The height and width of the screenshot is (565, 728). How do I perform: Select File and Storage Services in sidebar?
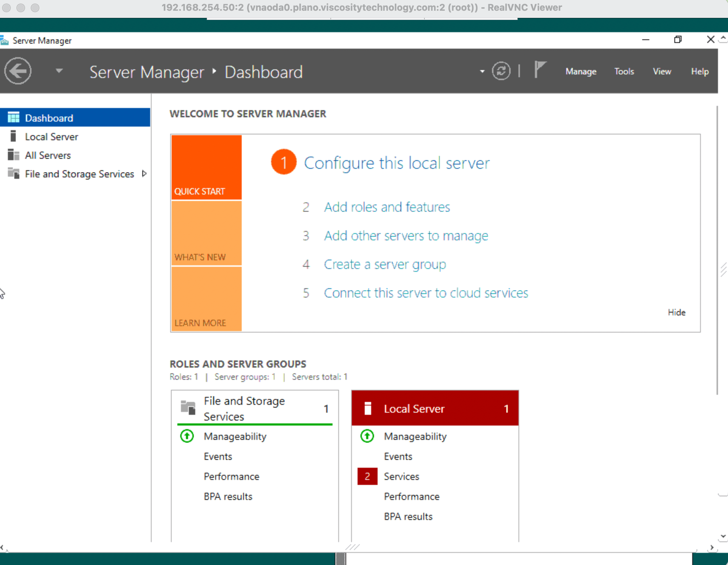(75, 174)
